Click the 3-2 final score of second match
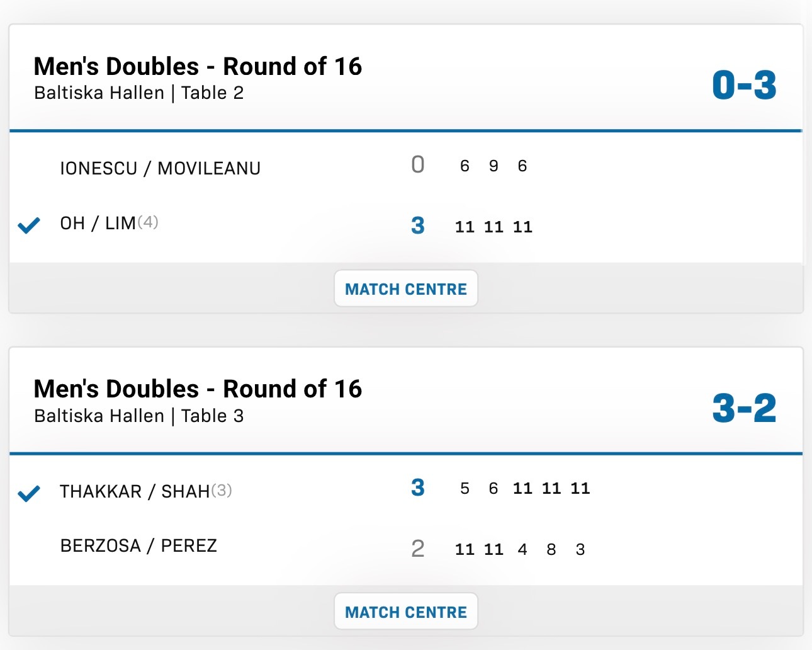This screenshot has height=650, width=812. 744,408
